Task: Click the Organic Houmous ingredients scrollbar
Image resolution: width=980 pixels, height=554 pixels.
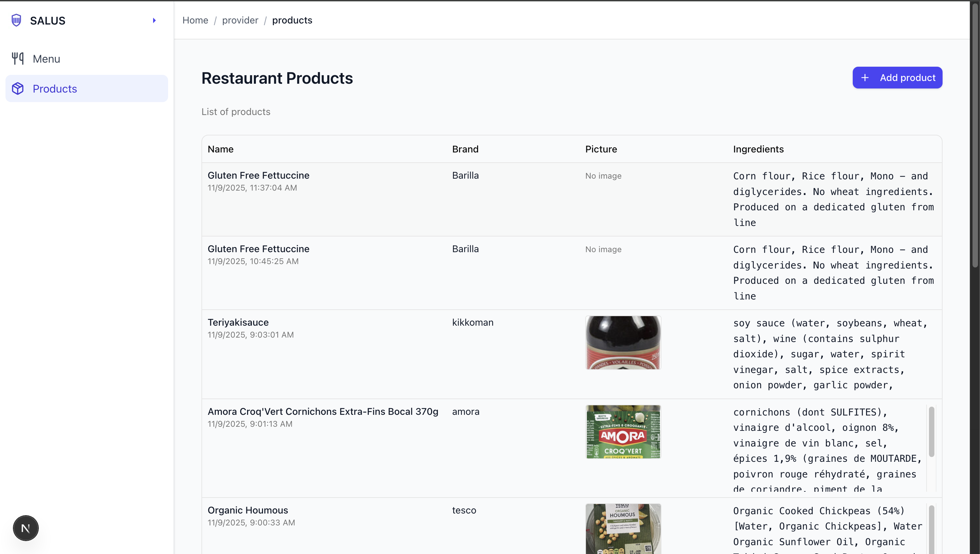Action: (x=931, y=529)
